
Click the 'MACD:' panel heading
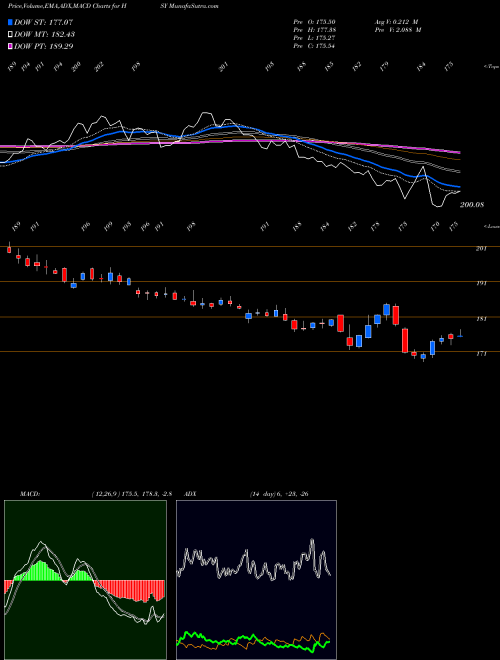[x=29, y=494]
